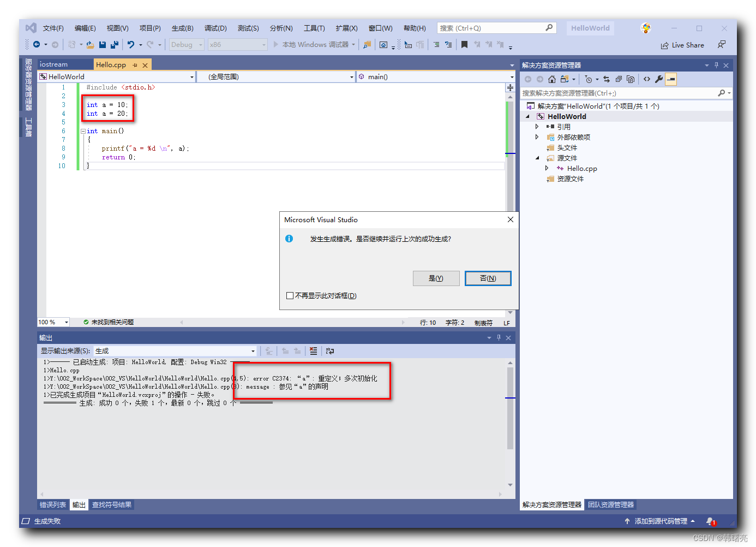The image size is (756, 547).
Task: Switch to the 错误列表 tab
Action: [x=53, y=505]
